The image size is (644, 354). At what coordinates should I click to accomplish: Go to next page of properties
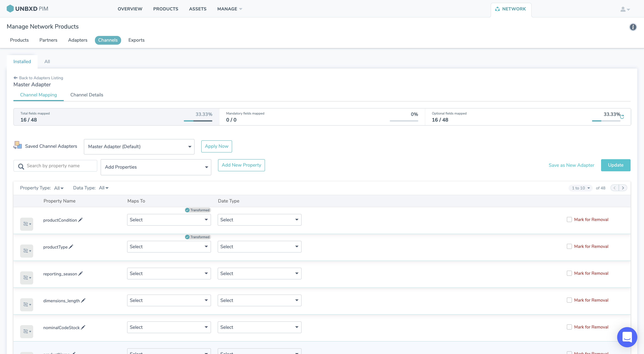tap(623, 188)
